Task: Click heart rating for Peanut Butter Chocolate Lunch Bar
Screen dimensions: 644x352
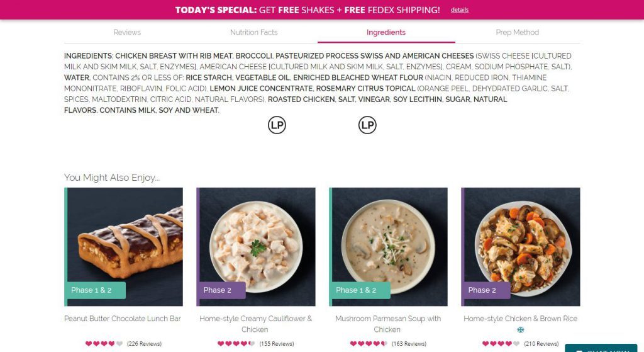Action: pos(104,344)
